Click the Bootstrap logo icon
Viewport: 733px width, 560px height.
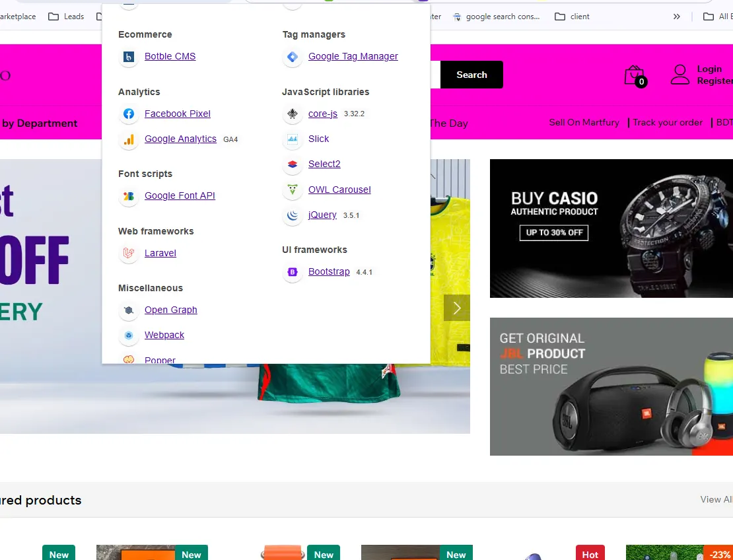pyautogui.click(x=293, y=272)
